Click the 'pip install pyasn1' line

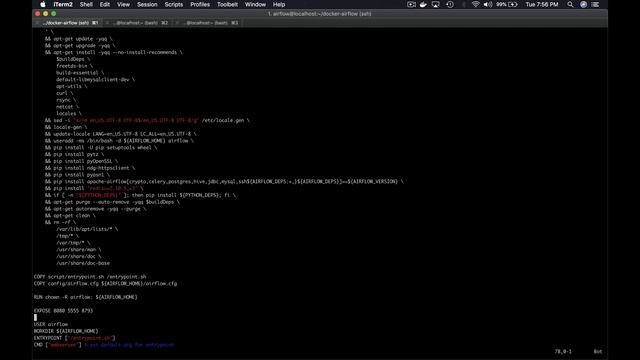77,175
